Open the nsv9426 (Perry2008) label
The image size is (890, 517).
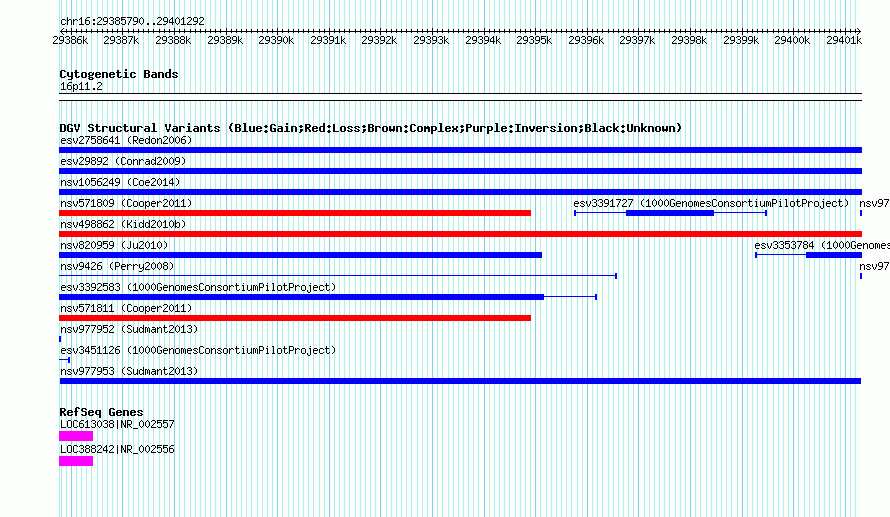coord(117,266)
